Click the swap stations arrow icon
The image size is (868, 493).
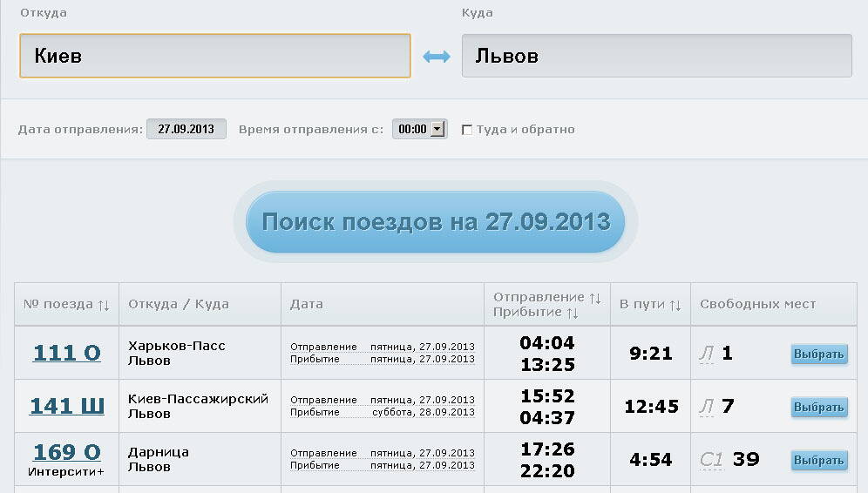(x=436, y=57)
